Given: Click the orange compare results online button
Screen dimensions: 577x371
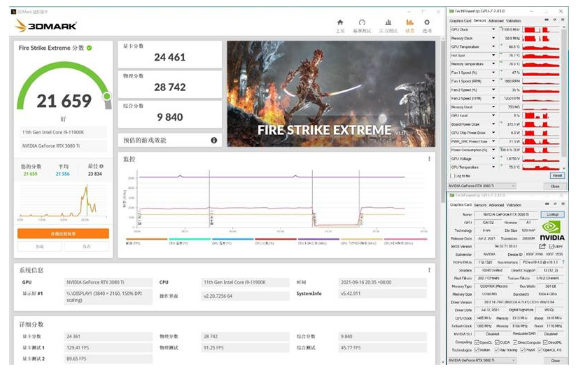Looking at the screenshot, I should coord(63,234).
